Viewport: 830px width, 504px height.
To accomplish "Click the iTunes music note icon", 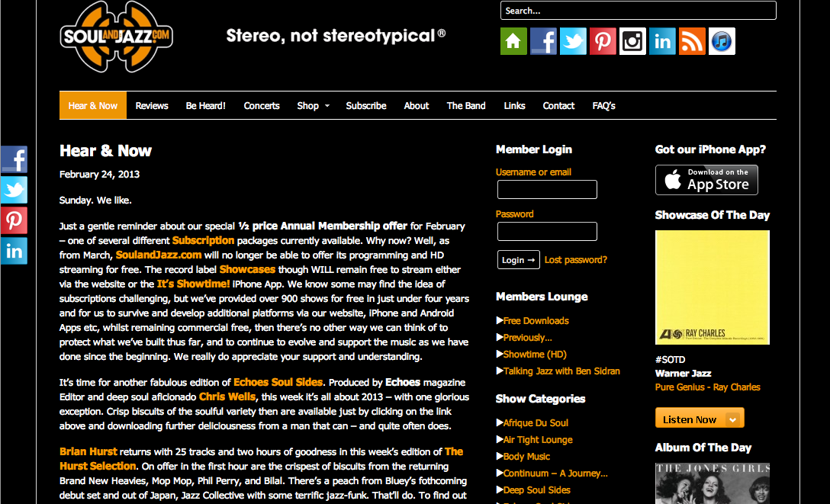I will (x=722, y=41).
